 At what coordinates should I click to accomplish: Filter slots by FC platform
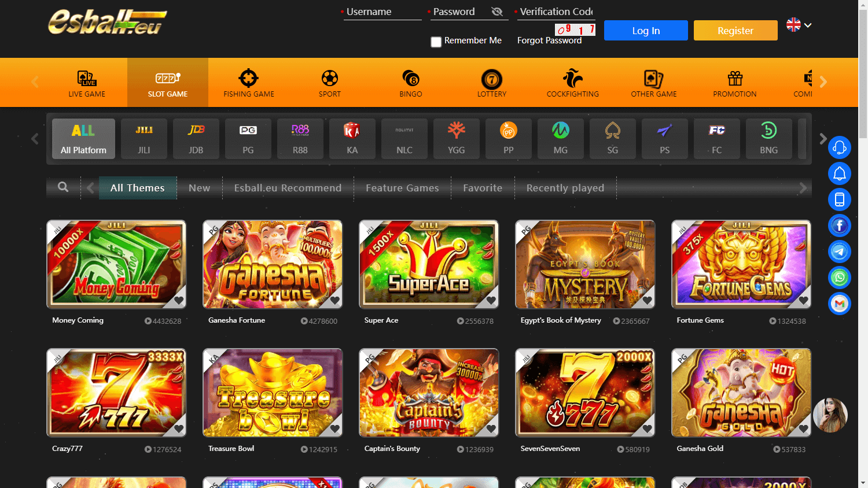(717, 139)
